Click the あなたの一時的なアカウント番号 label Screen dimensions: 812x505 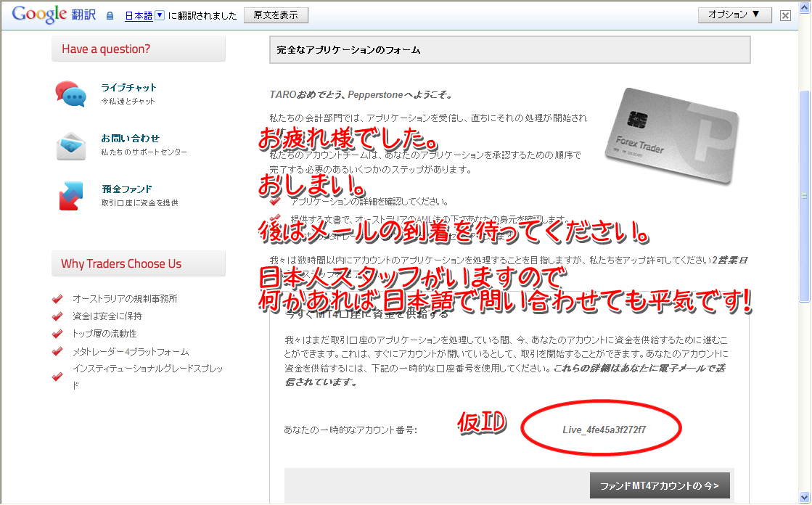[x=350, y=430]
